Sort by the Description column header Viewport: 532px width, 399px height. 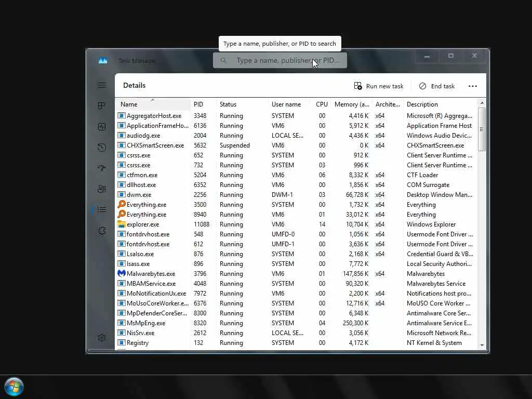[x=440, y=104]
